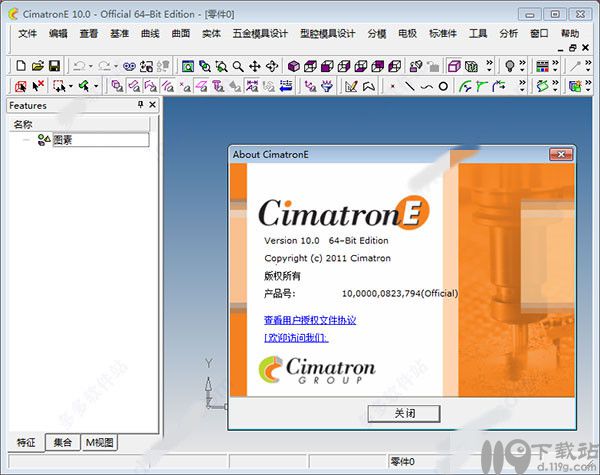600x475 pixels.
Task: Open the 编辑 menu
Action: click(x=58, y=34)
